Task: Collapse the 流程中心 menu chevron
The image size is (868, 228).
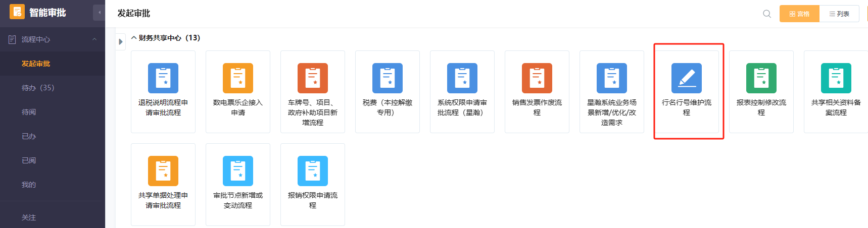Action: pos(94,39)
